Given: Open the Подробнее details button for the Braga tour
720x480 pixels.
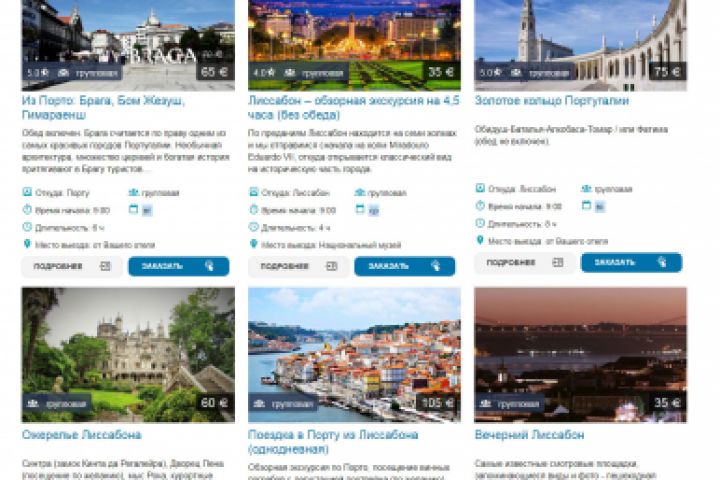Looking at the screenshot, I should (72, 266).
